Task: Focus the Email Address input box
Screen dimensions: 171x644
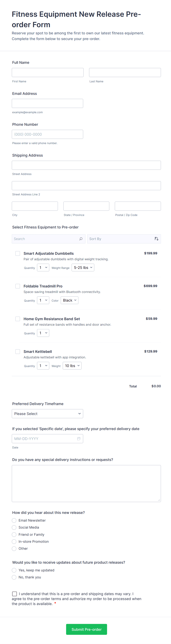Action: point(47,103)
